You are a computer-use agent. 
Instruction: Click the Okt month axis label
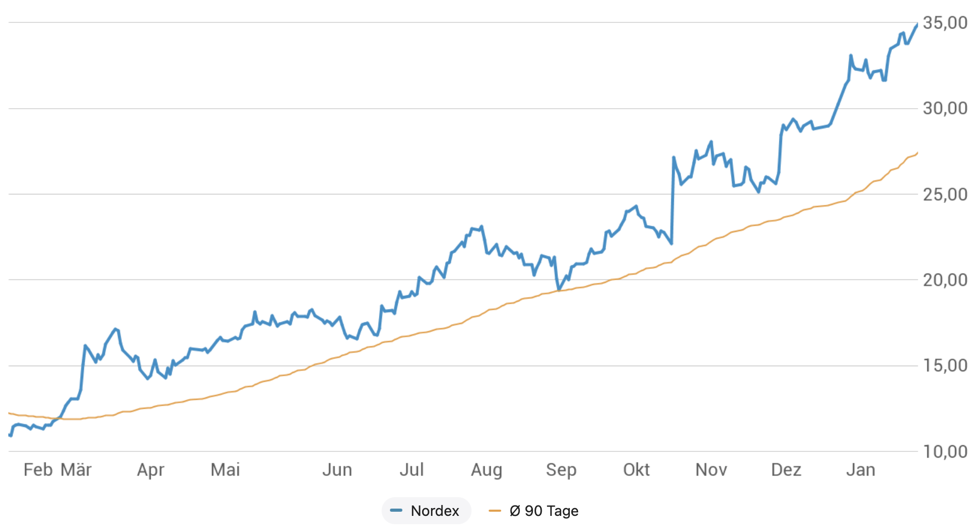coord(636,470)
